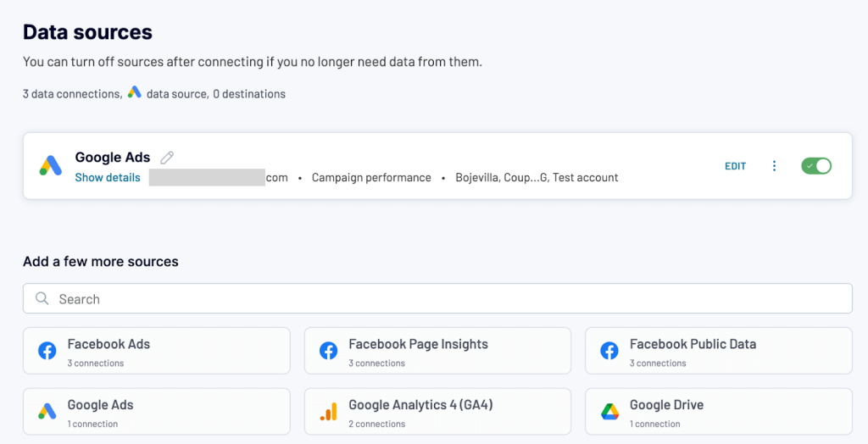Expand Show details for Google Ads
Image resolution: width=868 pixels, height=444 pixels.
click(108, 178)
